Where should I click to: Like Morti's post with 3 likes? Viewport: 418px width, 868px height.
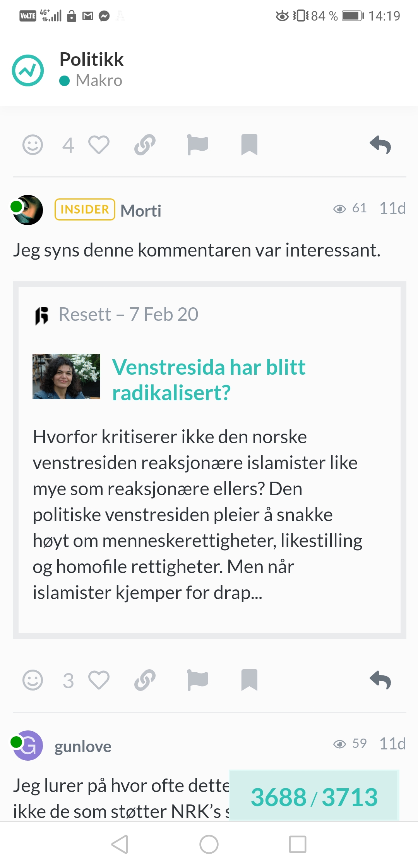99,680
